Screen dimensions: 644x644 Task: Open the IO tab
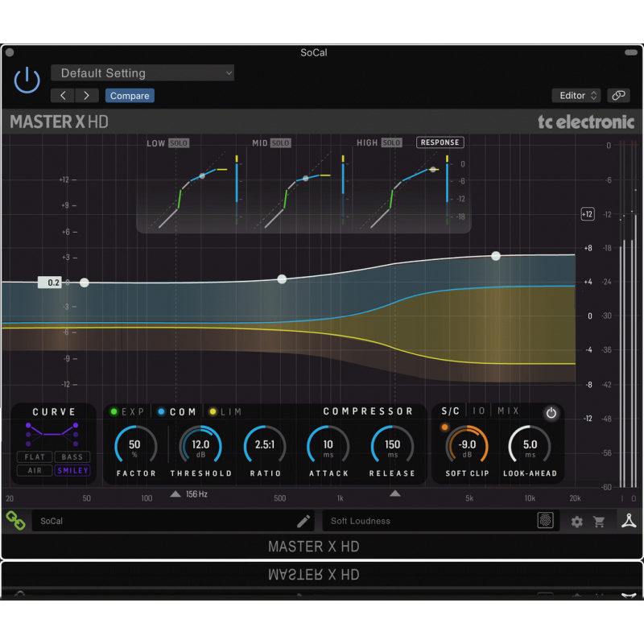pos(478,411)
